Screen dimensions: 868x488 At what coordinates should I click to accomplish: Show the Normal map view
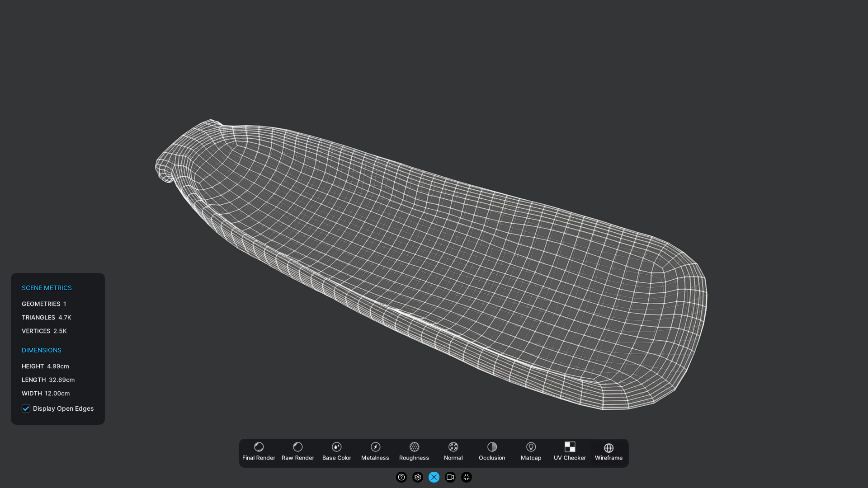[x=453, y=452]
